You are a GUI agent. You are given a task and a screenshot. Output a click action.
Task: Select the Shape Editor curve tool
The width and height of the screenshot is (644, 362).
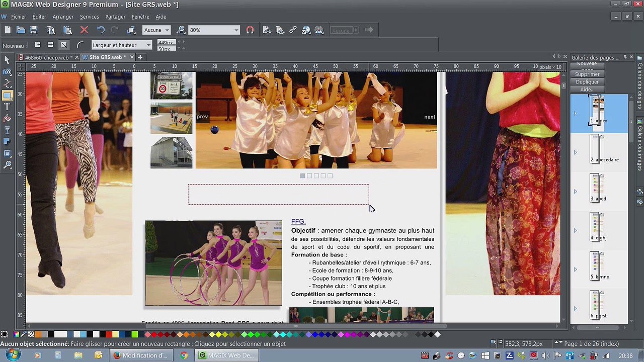tap(7, 83)
